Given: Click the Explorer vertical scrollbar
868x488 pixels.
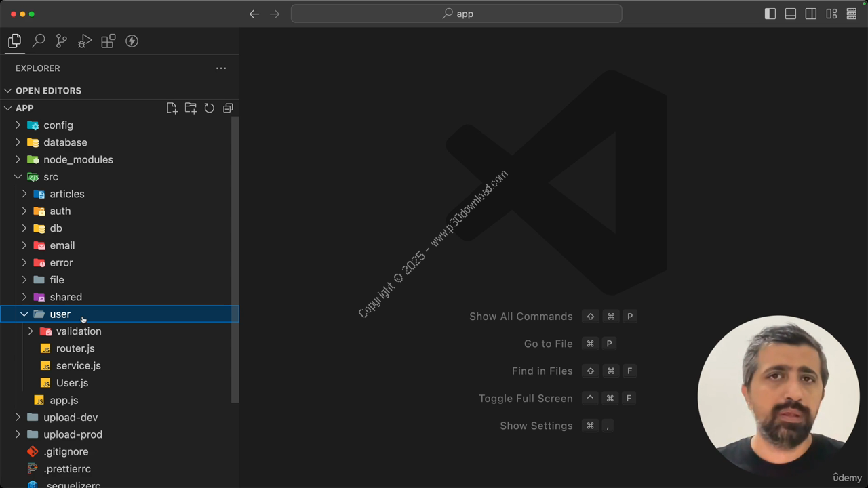Looking at the screenshot, I should click(x=235, y=260).
